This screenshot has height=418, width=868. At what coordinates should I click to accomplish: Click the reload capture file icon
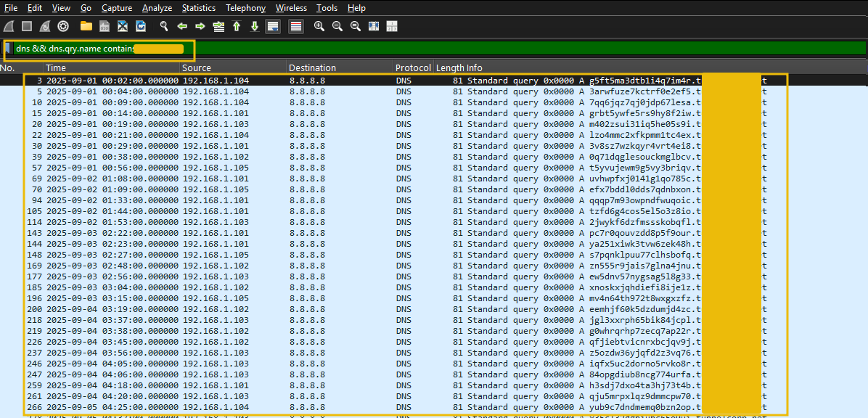(141, 26)
